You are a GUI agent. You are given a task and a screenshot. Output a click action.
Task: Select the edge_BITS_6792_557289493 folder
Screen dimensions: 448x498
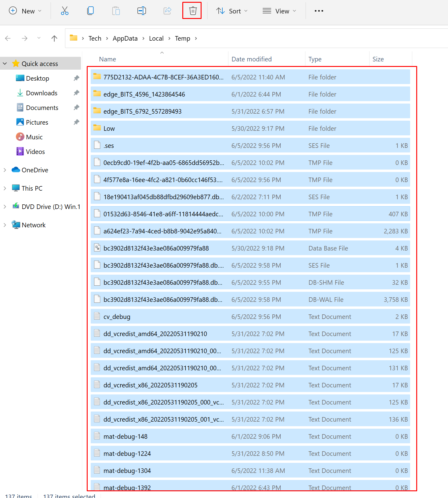pyautogui.click(x=250, y=111)
